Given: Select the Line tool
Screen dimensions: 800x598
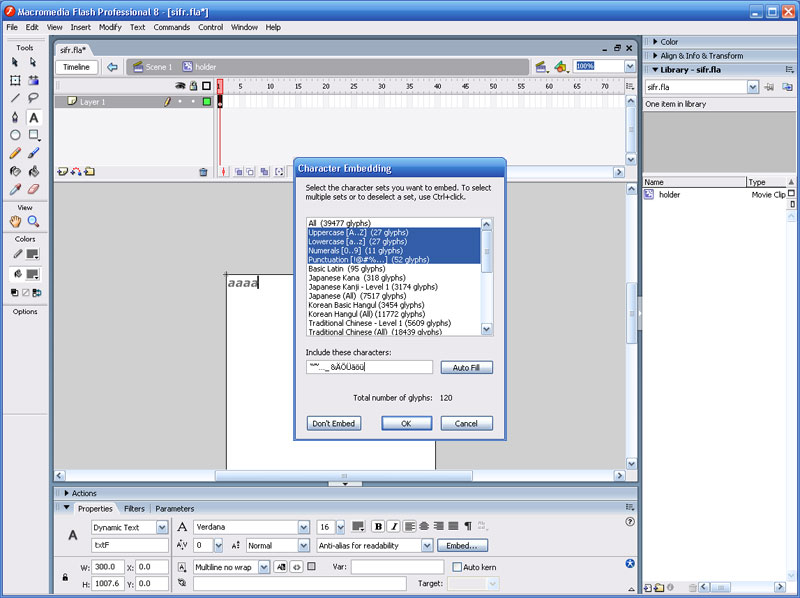Looking at the screenshot, I should point(15,98).
